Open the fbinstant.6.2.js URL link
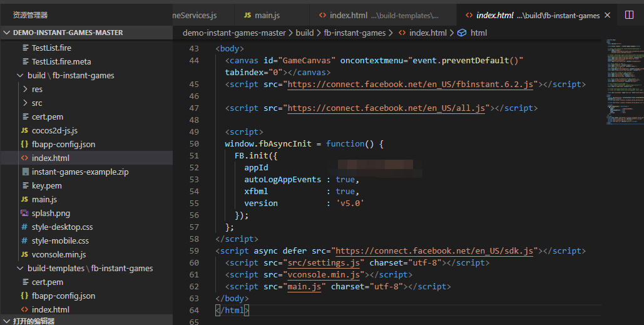The image size is (644, 325). click(x=410, y=85)
